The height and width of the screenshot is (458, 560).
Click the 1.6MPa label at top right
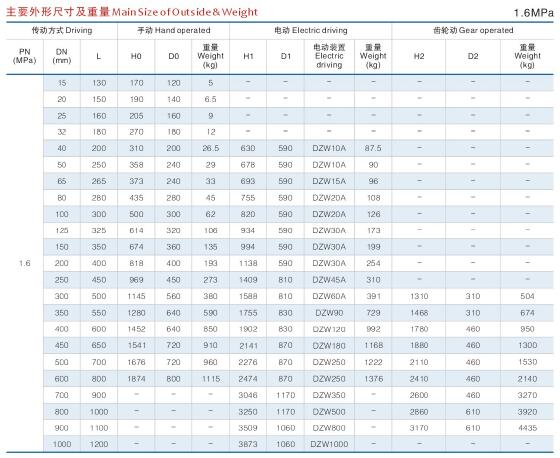tap(533, 13)
